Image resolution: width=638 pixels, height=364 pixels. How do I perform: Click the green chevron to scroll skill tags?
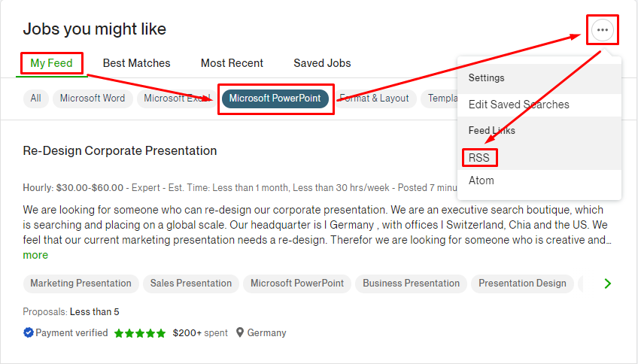(607, 284)
